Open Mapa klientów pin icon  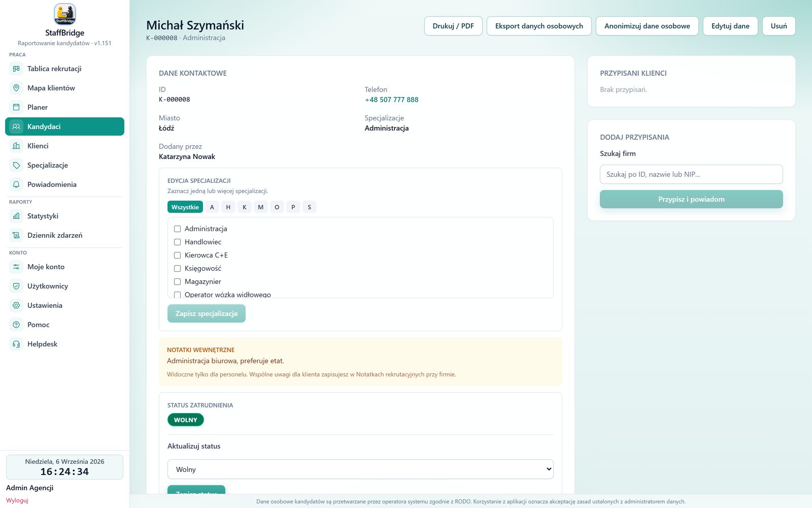[x=16, y=88]
